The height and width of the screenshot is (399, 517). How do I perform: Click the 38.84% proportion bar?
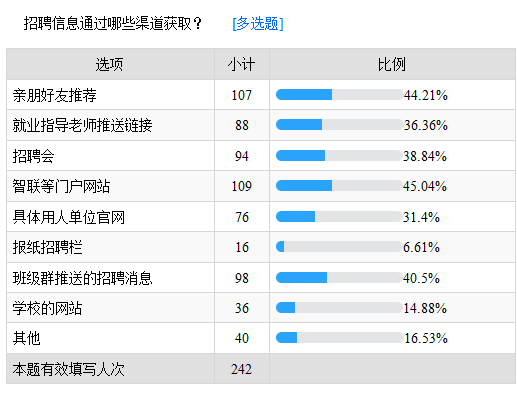click(339, 156)
